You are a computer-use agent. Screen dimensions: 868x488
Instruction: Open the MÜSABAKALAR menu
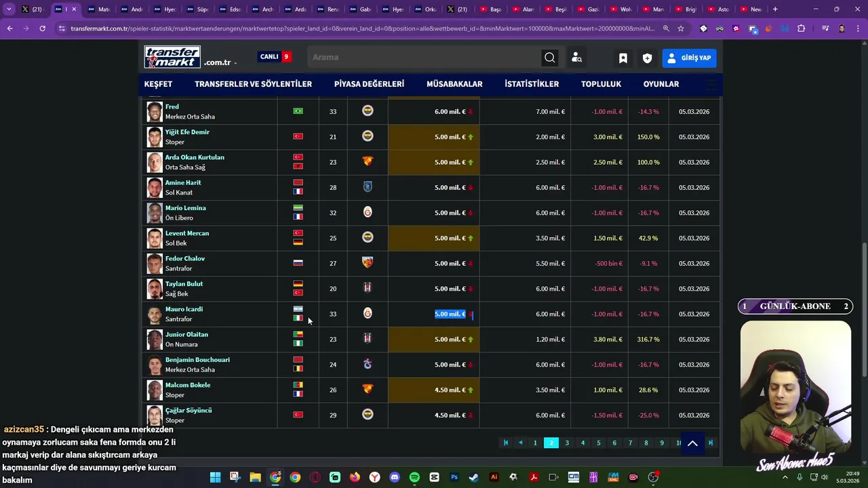coord(454,84)
